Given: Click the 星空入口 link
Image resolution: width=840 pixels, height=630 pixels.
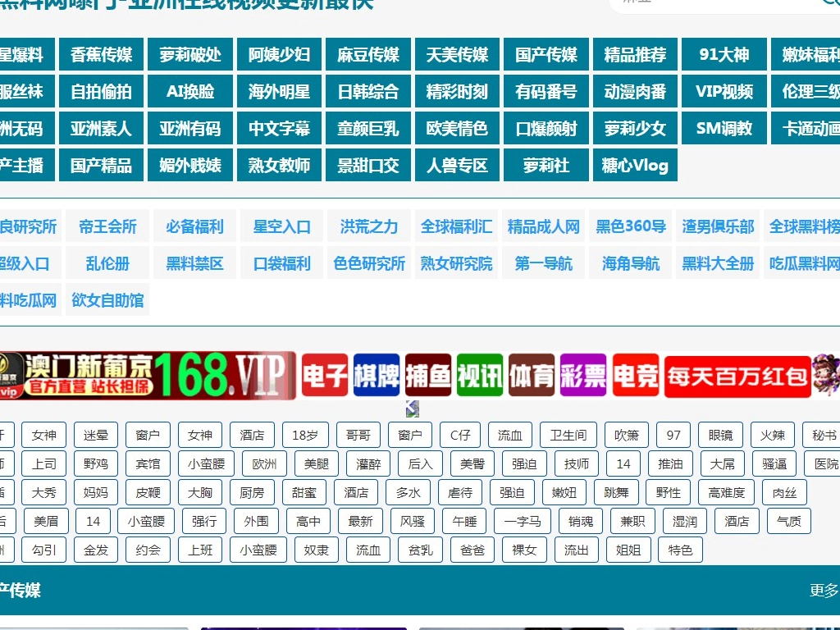Looking at the screenshot, I should 281,226.
